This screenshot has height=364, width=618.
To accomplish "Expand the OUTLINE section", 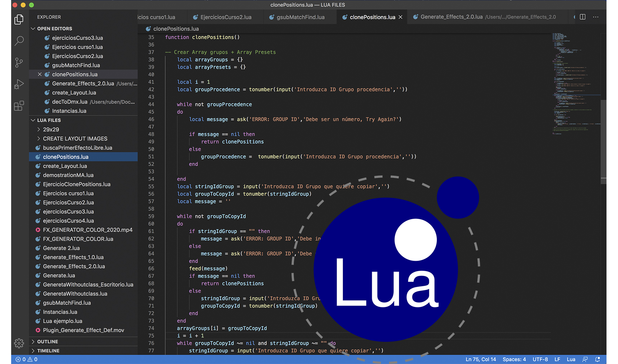I will 83,342.
